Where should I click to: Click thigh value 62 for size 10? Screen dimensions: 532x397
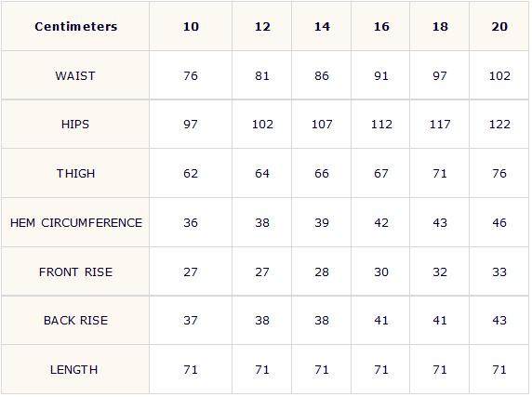click(191, 174)
